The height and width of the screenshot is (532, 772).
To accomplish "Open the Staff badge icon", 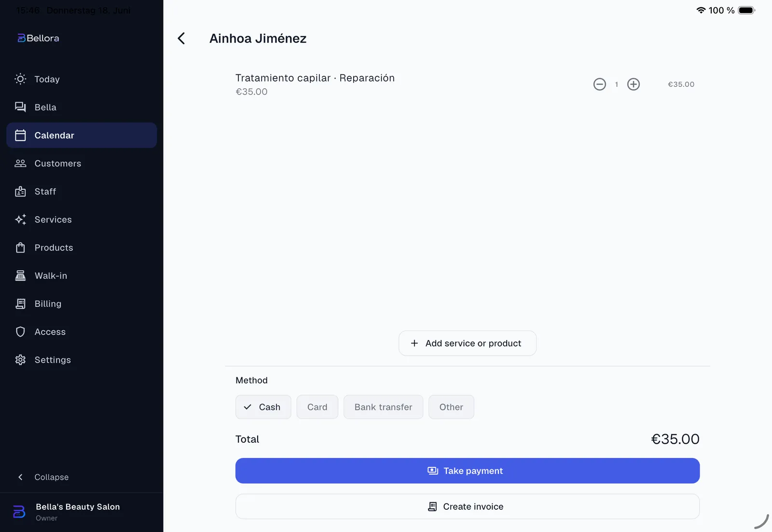I will pyautogui.click(x=20, y=191).
